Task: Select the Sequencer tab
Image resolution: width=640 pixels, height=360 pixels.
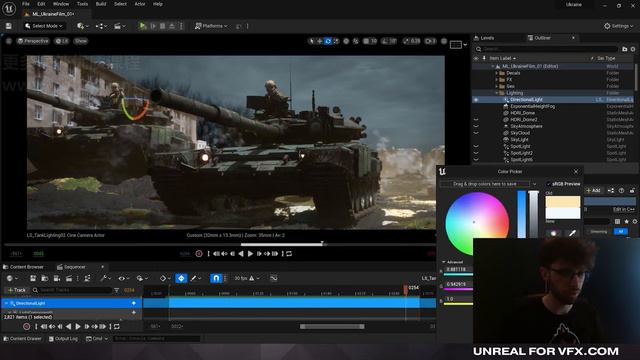Action: point(71,267)
